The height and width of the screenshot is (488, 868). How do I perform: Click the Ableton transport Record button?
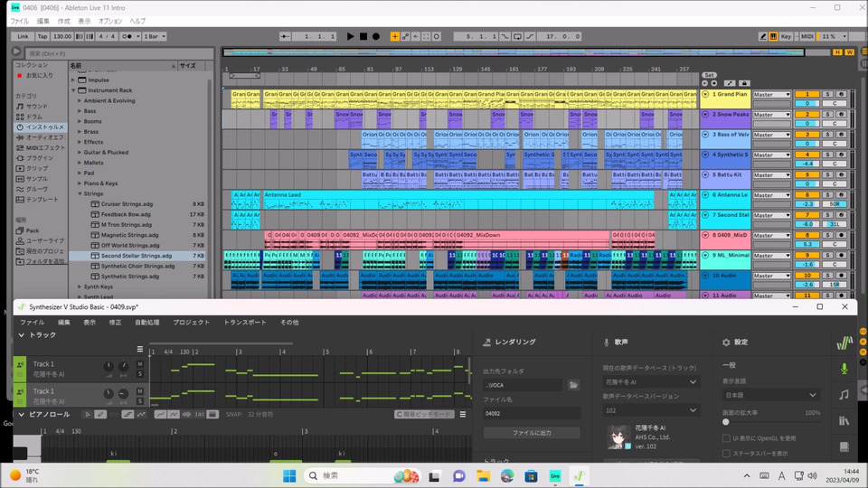(x=375, y=36)
